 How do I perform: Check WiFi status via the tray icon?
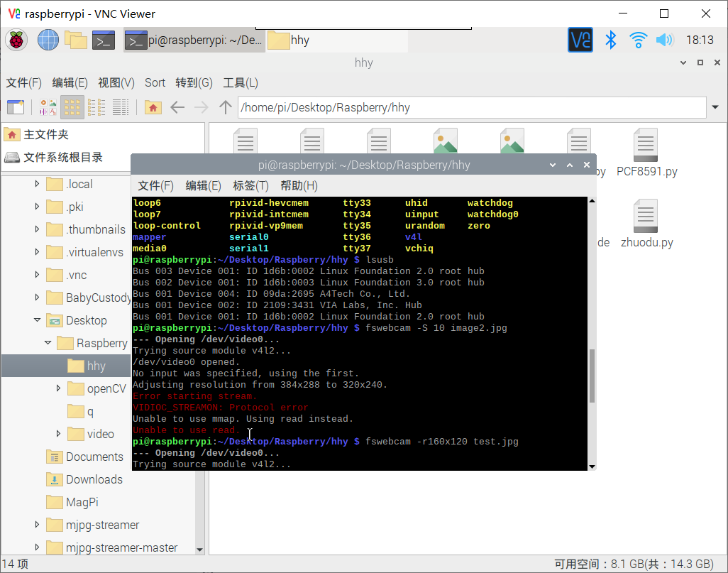coord(637,40)
